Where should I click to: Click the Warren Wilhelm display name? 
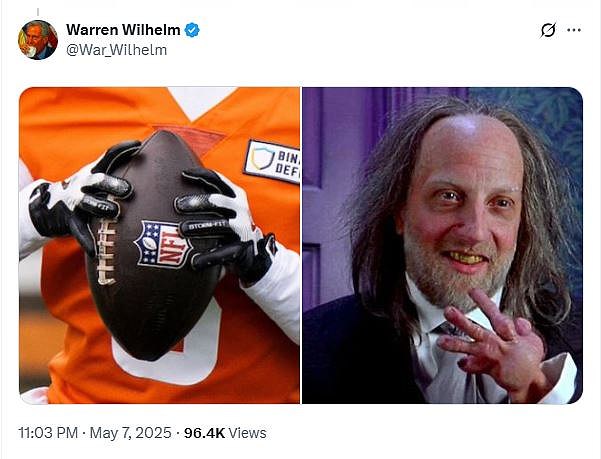123,30
